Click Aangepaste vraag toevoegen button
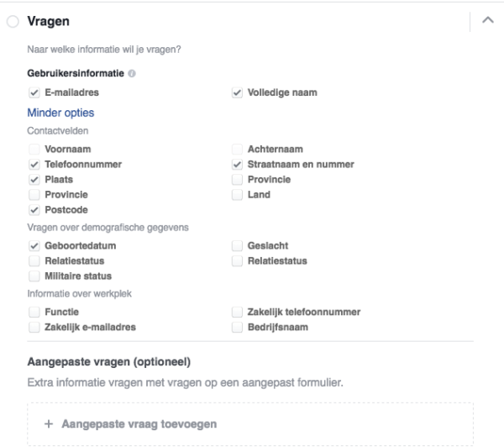504x447 pixels. tap(250, 423)
